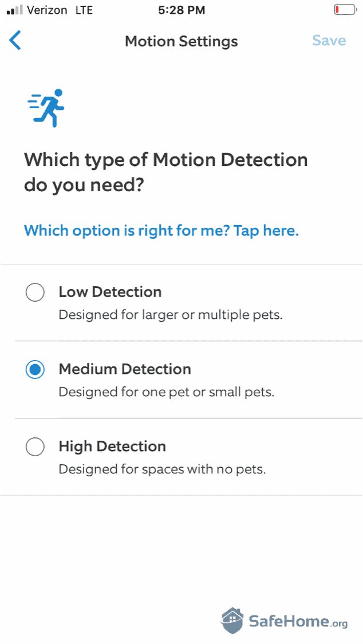Screen dimensions: 363x644
Task: Tap the back arrow chevron
Action: click(15, 41)
